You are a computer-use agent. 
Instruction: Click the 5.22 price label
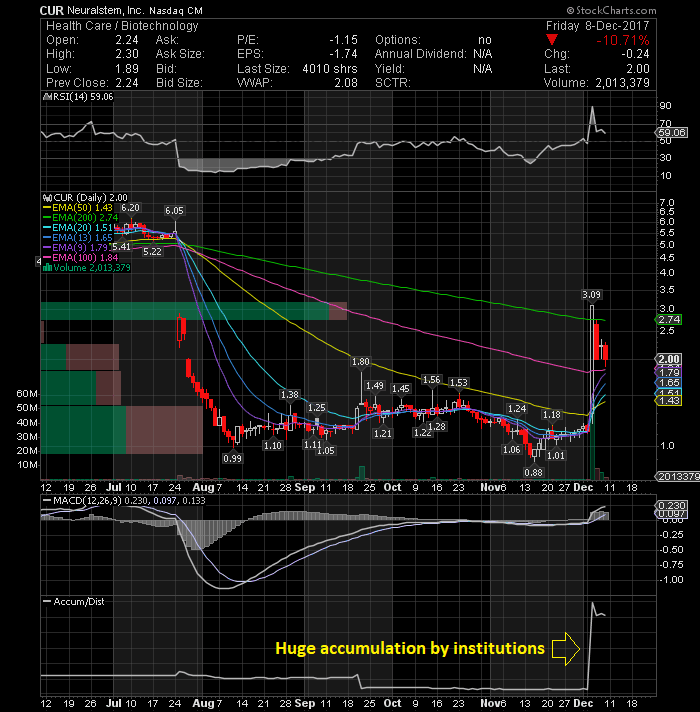[153, 252]
